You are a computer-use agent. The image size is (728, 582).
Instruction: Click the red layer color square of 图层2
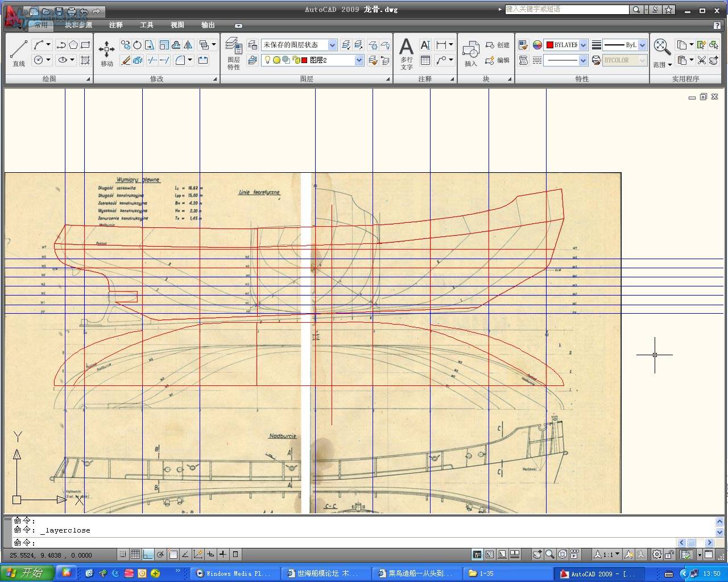[x=304, y=60]
